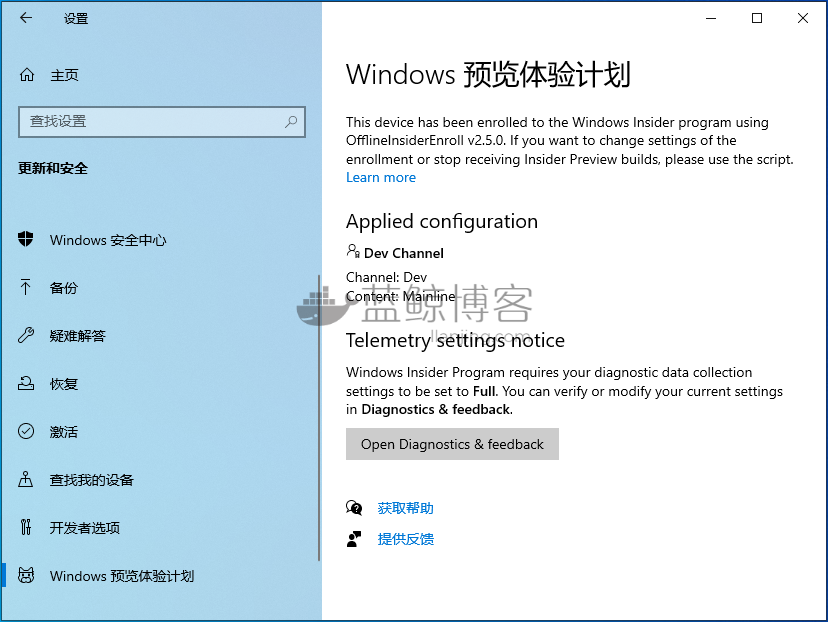Click the Insider cat face icon

[x=26, y=575]
